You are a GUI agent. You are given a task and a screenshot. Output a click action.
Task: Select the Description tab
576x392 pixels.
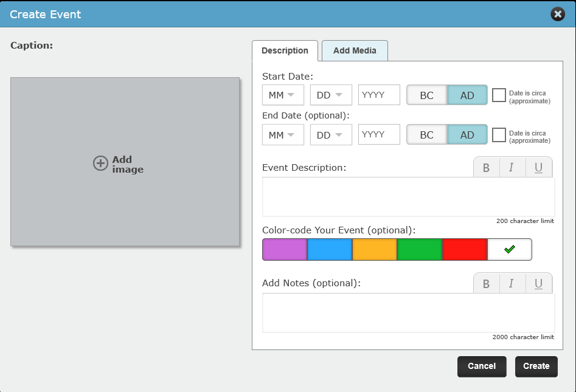point(285,51)
